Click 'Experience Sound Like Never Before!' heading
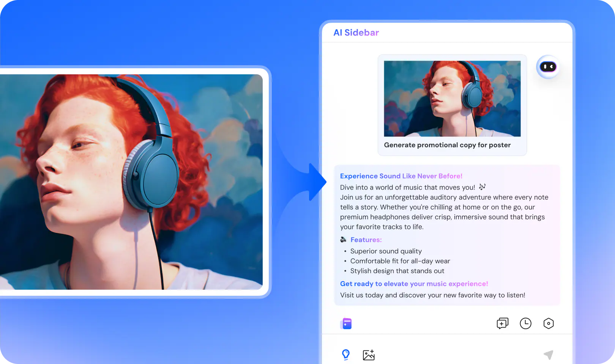Viewport: 615px width, 364px height. coord(401,176)
